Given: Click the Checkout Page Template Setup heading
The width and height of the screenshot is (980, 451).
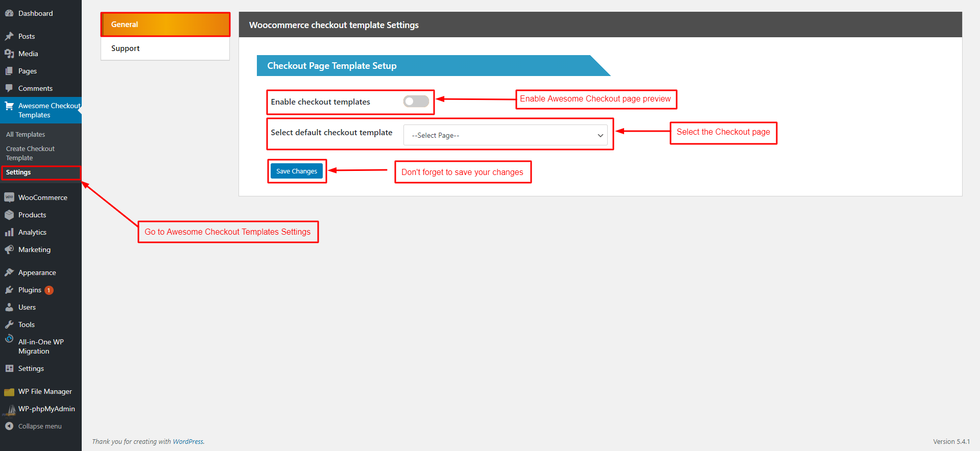Looking at the screenshot, I should pyautogui.click(x=332, y=66).
